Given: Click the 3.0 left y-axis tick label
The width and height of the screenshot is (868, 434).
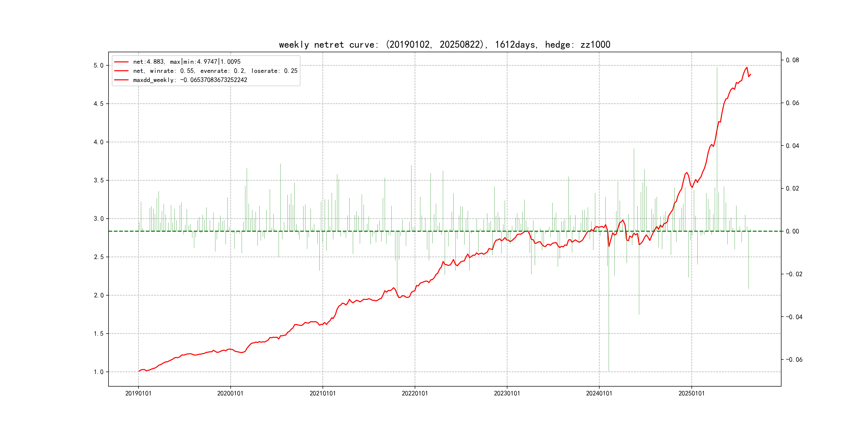Looking at the screenshot, I should (98, 219).
